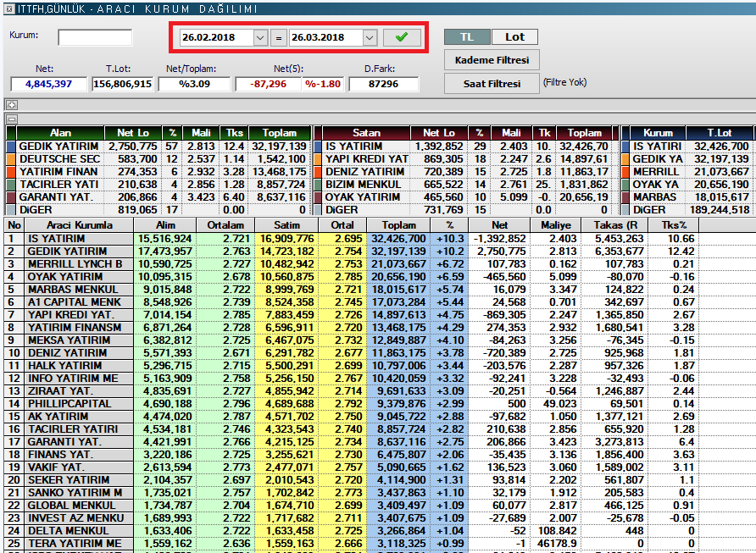The image size is (756, 553).
Task: Select the INVEST AZ MENKU row
Action: click(351, 517)
